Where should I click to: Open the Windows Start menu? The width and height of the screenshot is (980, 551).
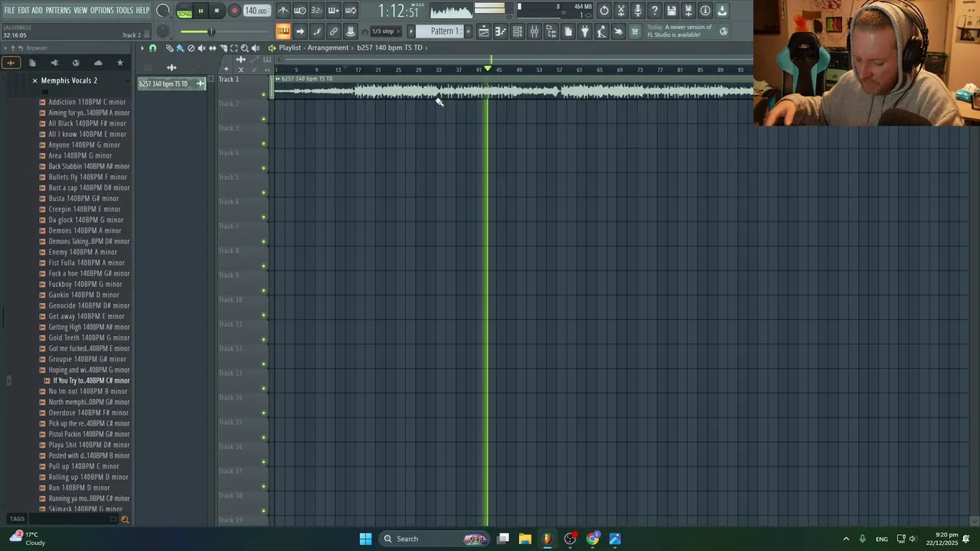coord(365,539)
